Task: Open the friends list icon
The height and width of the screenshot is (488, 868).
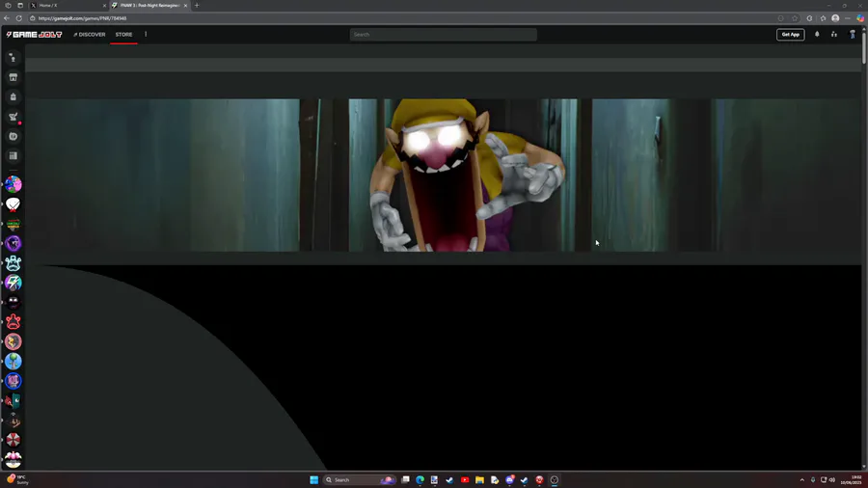Action: 833,35
